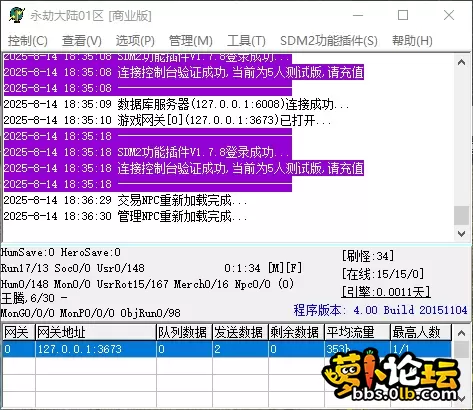
Task: Click the application icon in title bar
Action: click(x=17, y=15)
